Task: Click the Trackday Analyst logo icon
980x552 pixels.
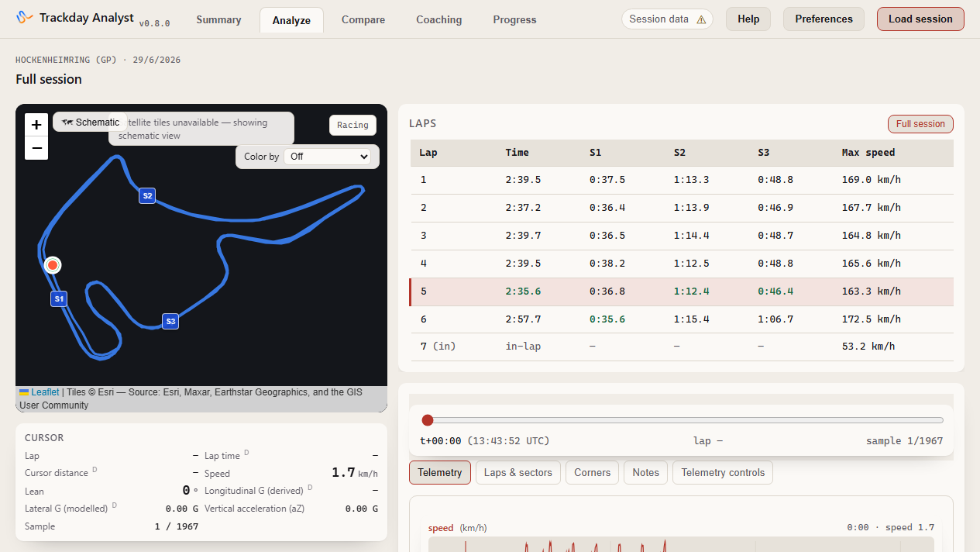Action: [x=25, y=17]
